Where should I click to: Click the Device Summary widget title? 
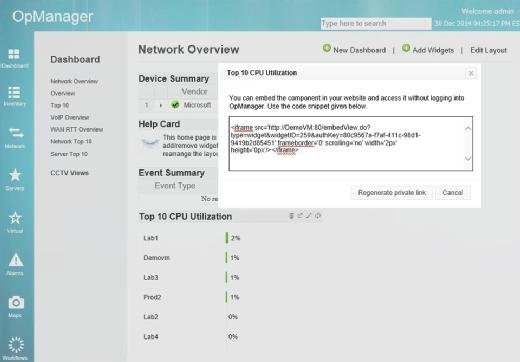point(174,79)
